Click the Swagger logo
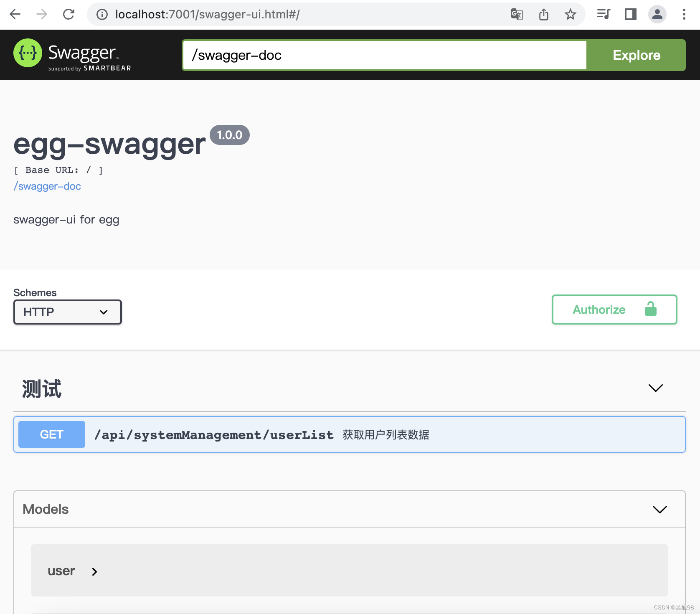This screenshot has width=700, height=614. [72, 55]
